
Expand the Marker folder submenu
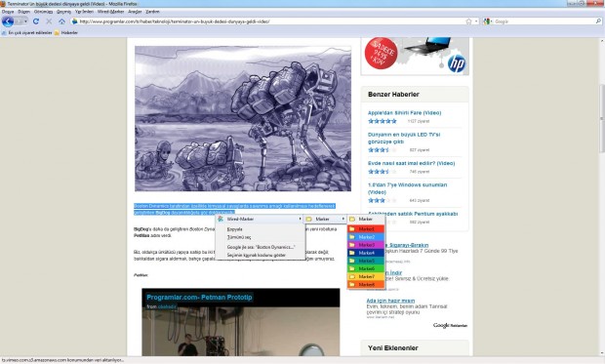point(325,219)
